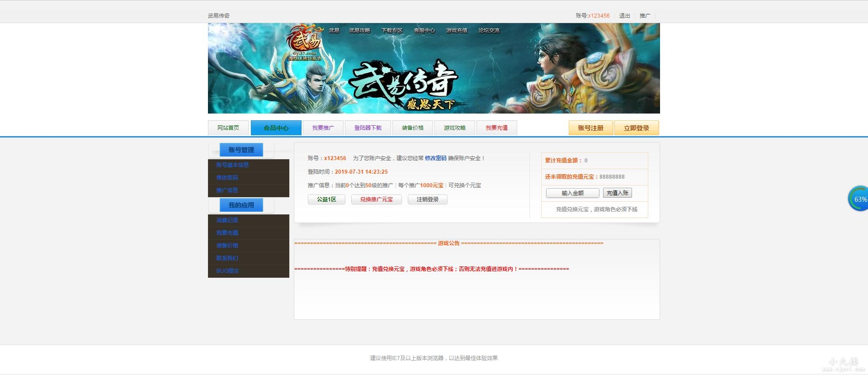Click the 输入金额 amount input field
Image resolution: width=868 pixels, height=375 pixels.
(572, 193)
